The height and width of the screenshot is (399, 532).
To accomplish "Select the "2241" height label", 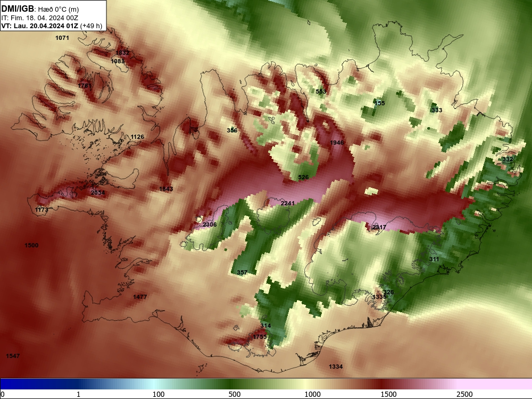I will (x=288, y=203).
